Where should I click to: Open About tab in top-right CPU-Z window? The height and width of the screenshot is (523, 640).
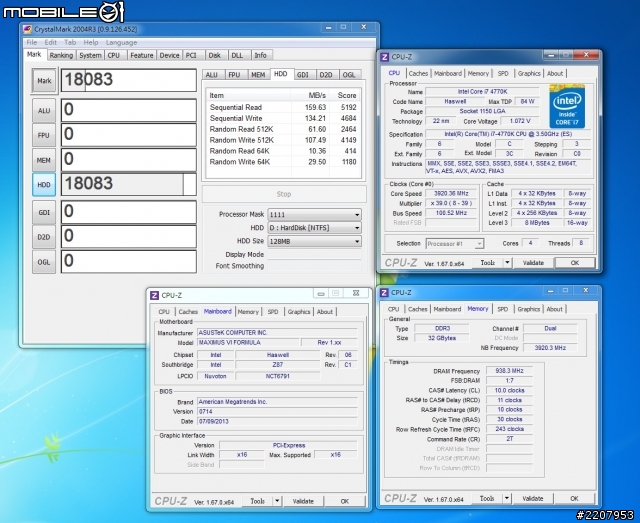click(555, 73)
